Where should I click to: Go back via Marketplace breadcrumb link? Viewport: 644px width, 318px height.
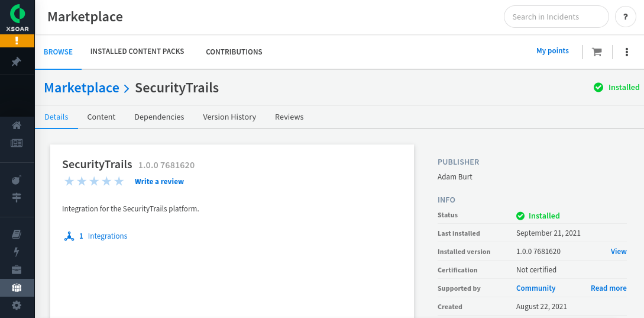tap(82, 88)
